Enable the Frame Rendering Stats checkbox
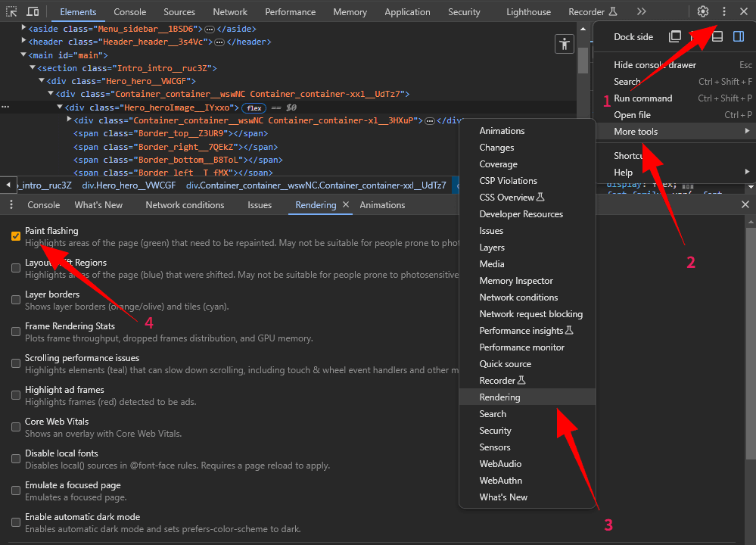The height and width of the screenshot is (545, 756). click(16, 332)
